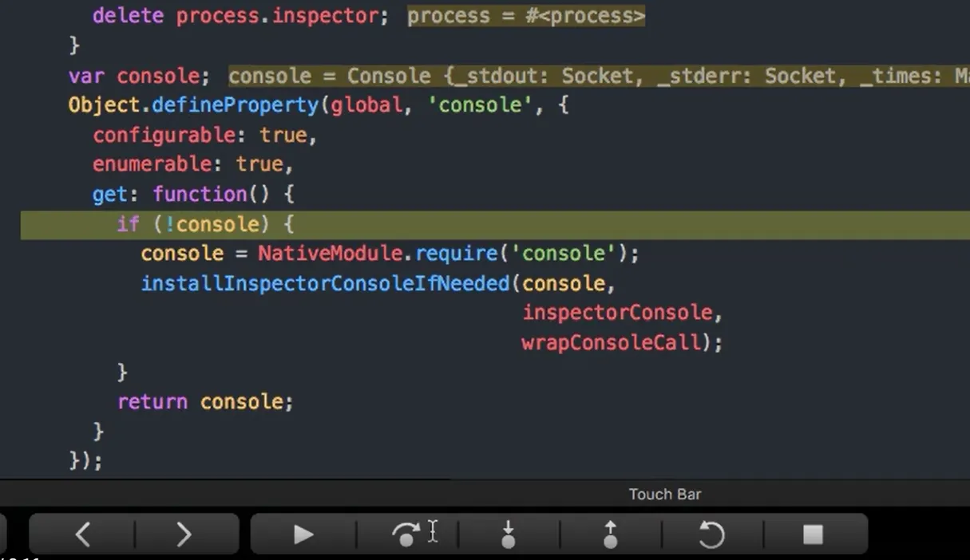The width and height of the screenshot is (970, 560).
Task: Click the Step Into down-arrow icon
Action: pyautogui.click(x=509, y=534)
